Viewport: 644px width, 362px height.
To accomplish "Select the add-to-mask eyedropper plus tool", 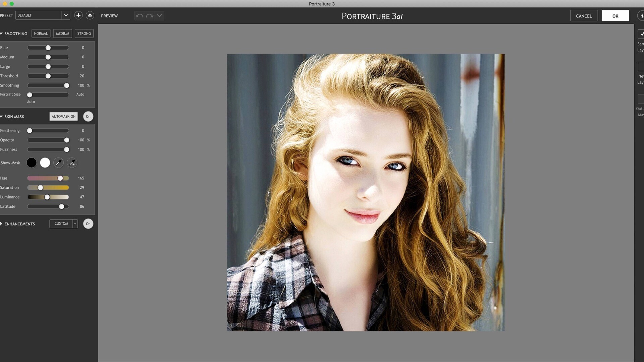I will pyautogui.click(x=72, y=163).
